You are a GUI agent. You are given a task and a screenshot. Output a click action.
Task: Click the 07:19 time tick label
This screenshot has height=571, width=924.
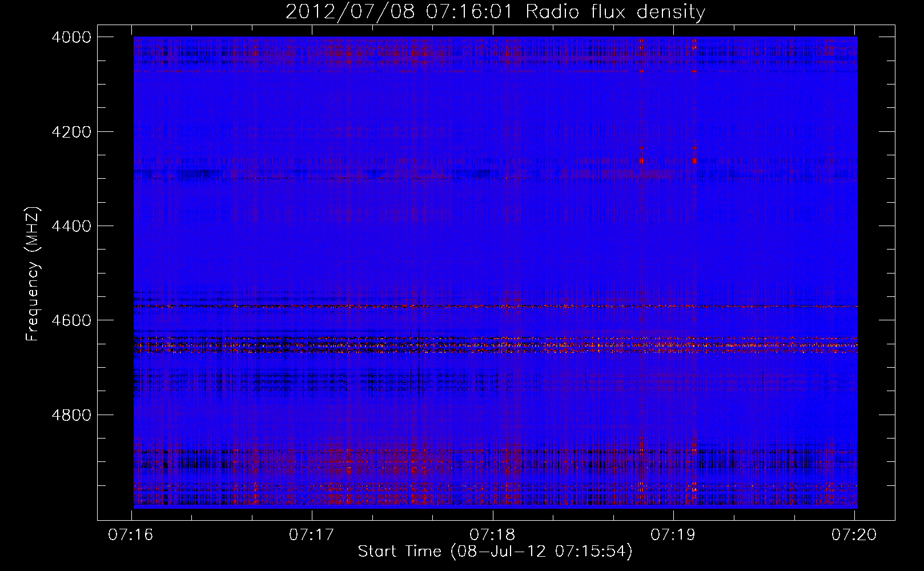(673, 535)
